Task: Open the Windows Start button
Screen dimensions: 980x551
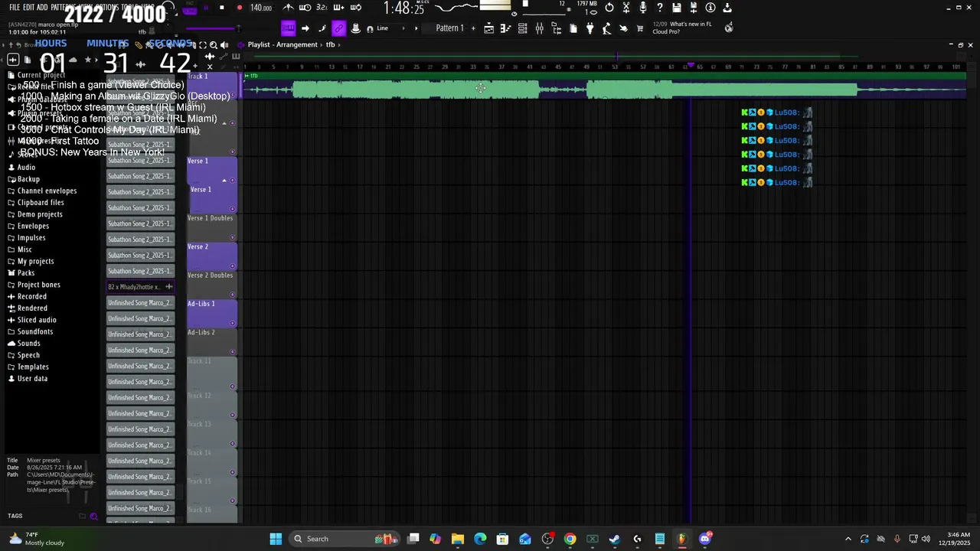Action: (276, 539)
